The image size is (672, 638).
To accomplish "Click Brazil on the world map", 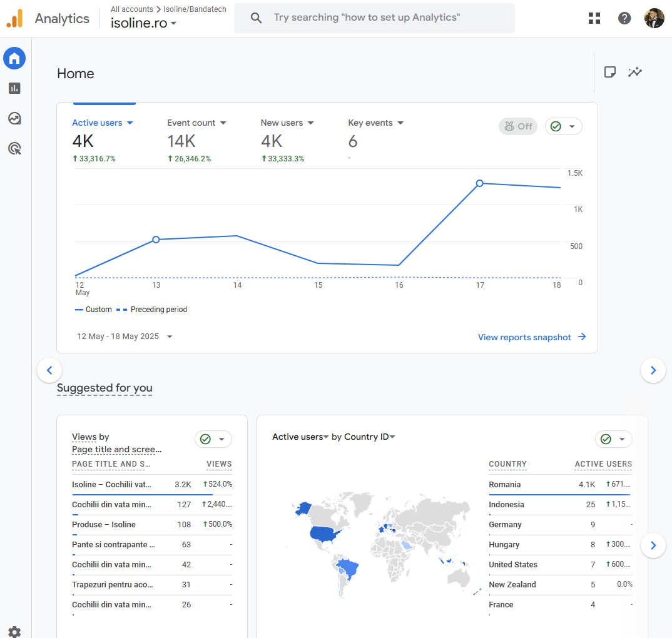I will (x=348, y=568).
